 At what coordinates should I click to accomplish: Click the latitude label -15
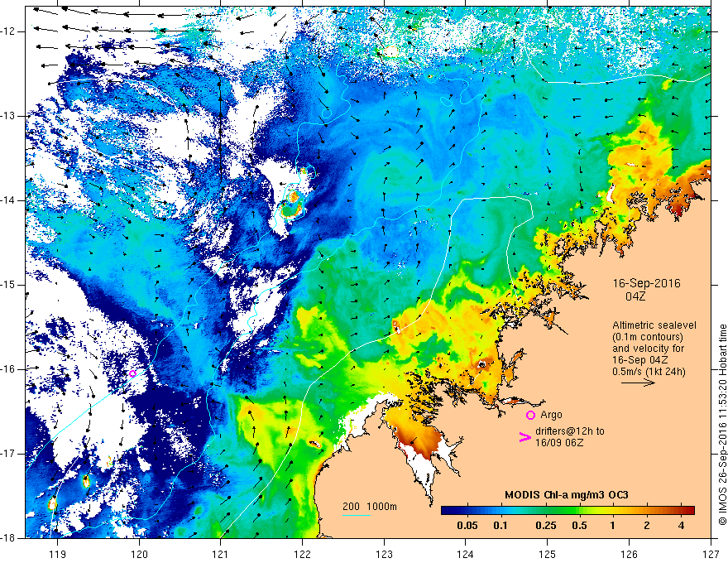pos(8,285)
